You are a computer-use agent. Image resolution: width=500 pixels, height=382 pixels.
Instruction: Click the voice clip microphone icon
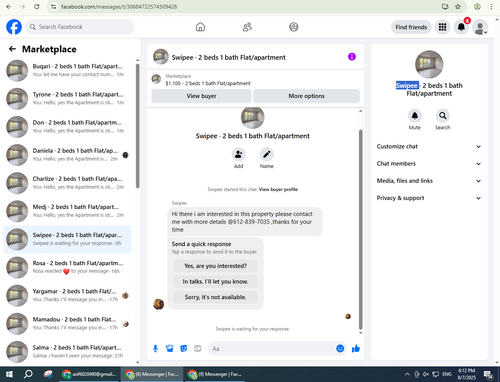[155, 349]
